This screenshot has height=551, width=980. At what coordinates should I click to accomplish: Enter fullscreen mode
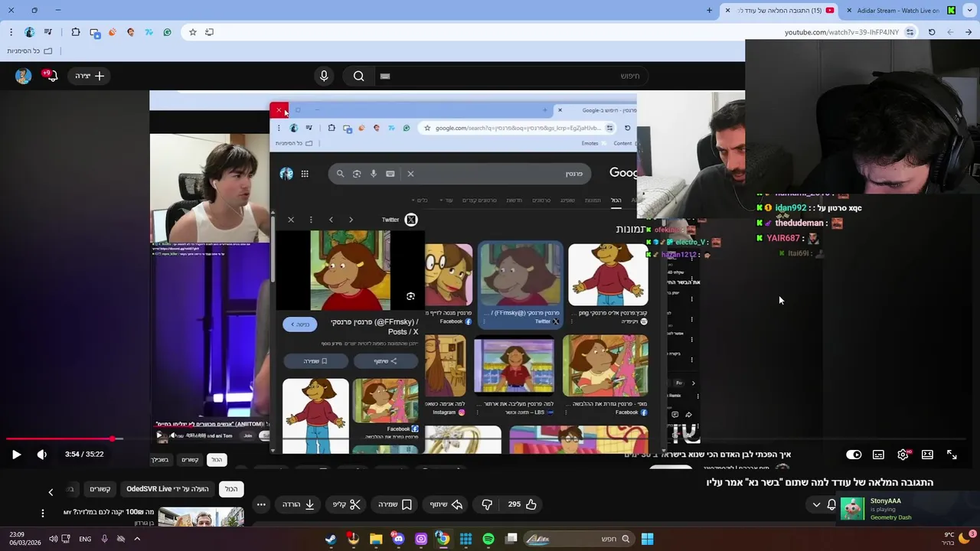[952, 455]
